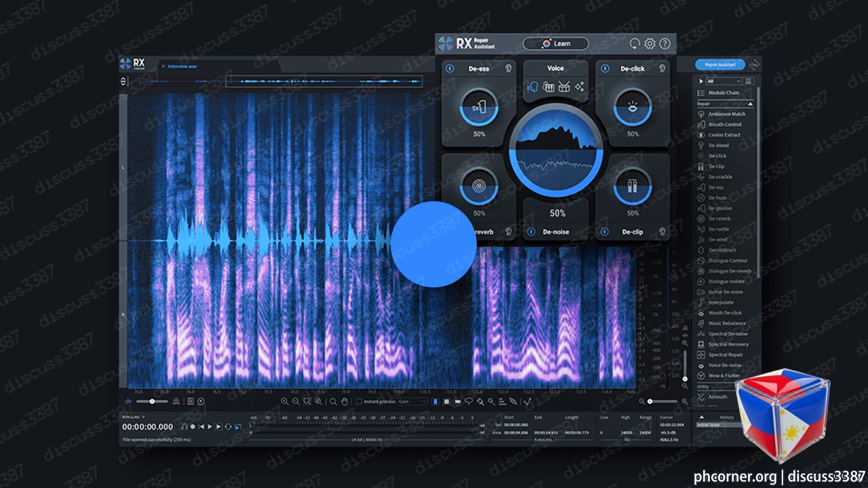Screen dimensions: 868x488
Task: Close the Interview.wav tab
Action: [163, 66]
